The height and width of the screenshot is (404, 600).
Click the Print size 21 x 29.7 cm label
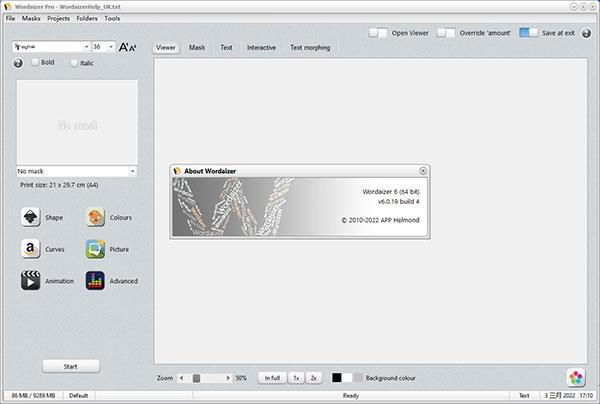[59, 185]
